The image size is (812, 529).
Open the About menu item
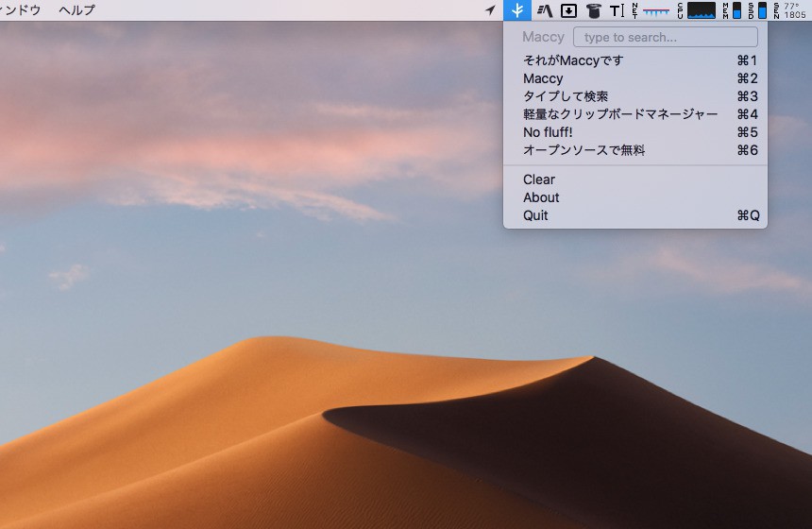point(635,198)
